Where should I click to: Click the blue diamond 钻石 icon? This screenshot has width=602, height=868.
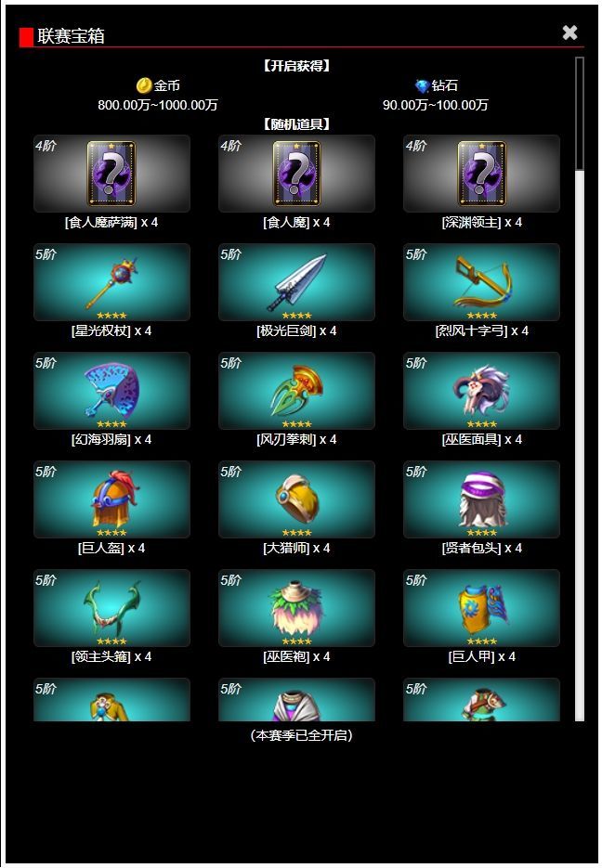pyautogui.click(x=423, y=85)
